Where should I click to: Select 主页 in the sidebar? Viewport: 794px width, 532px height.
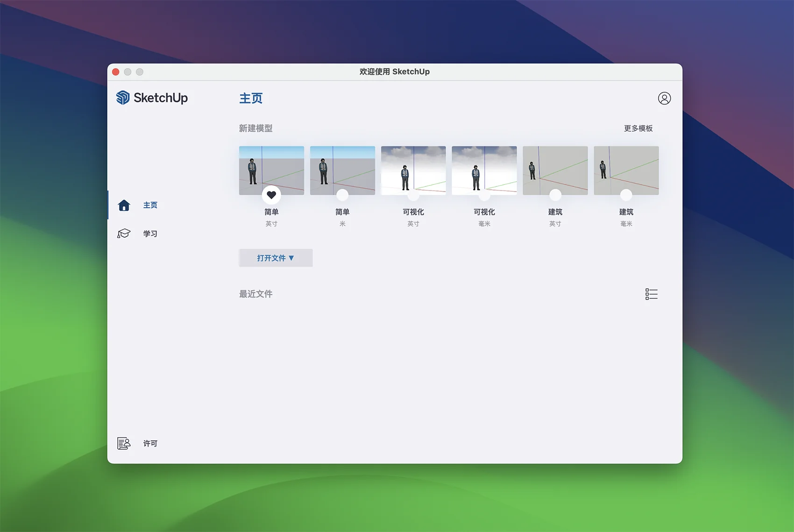click(x=150, y=205)
